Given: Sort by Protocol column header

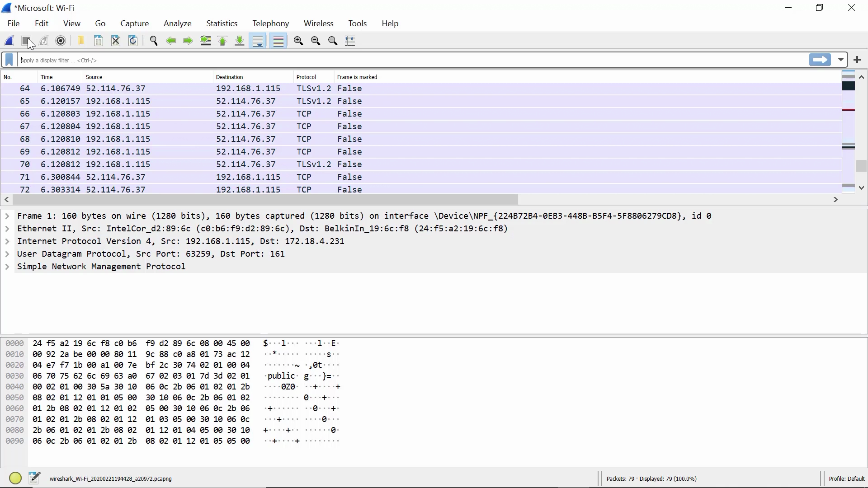Looking at the screenshot, I should pyautogui.click(x=314, y=77).
